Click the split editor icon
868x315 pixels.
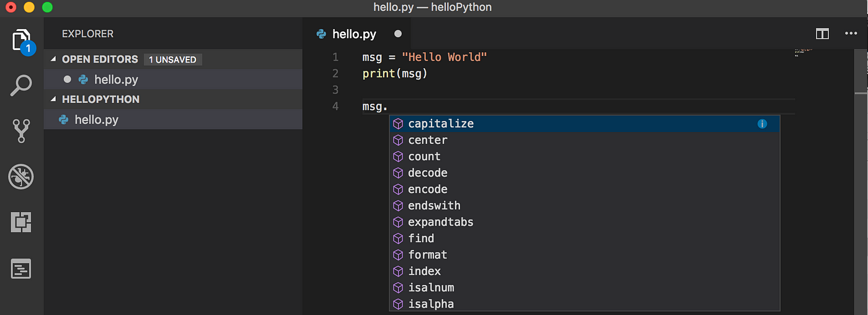pyautogui.click(x=822, y=33)
